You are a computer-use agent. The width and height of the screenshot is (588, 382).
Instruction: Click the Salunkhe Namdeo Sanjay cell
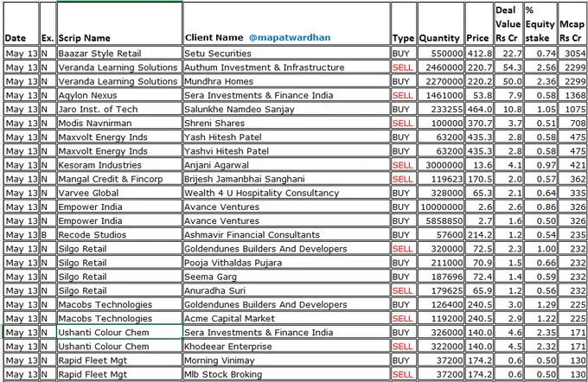(x=287, y=109)
